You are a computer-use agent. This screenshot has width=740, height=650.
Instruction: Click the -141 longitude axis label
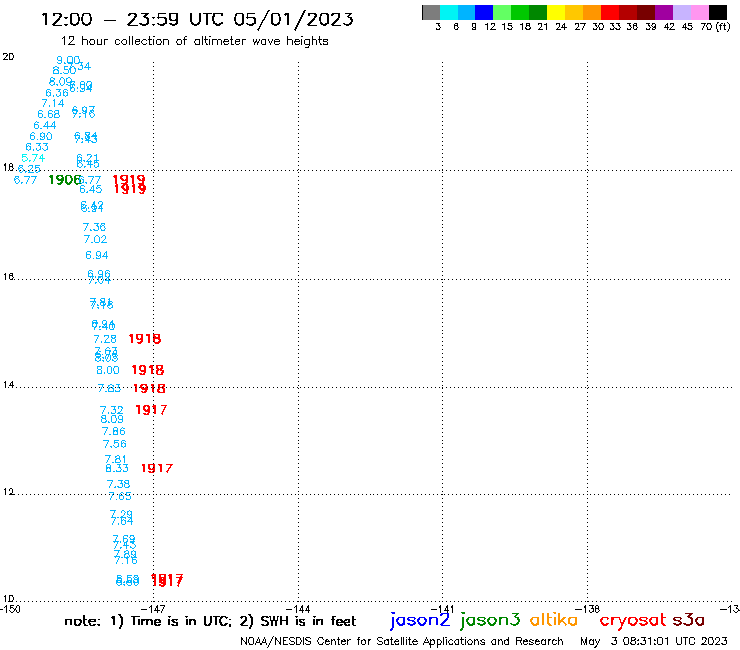pos(442,609)
